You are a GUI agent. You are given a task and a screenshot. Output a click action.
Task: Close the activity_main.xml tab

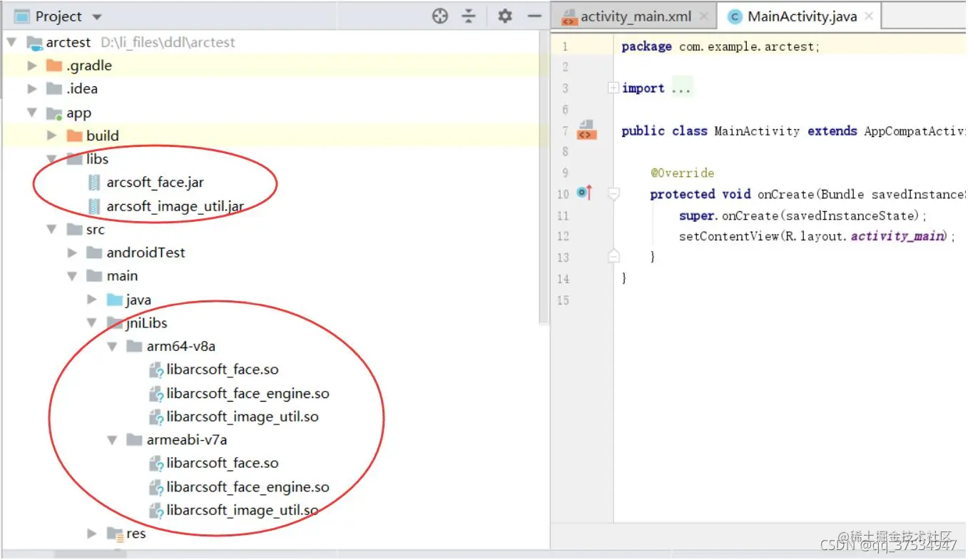tap(704, 16)
